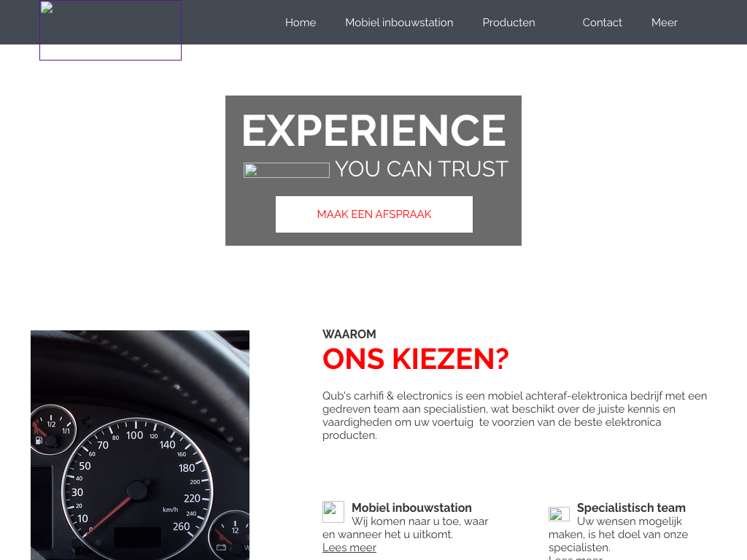Follow the Lees meer link under Specialistisch team

point(576,558)
